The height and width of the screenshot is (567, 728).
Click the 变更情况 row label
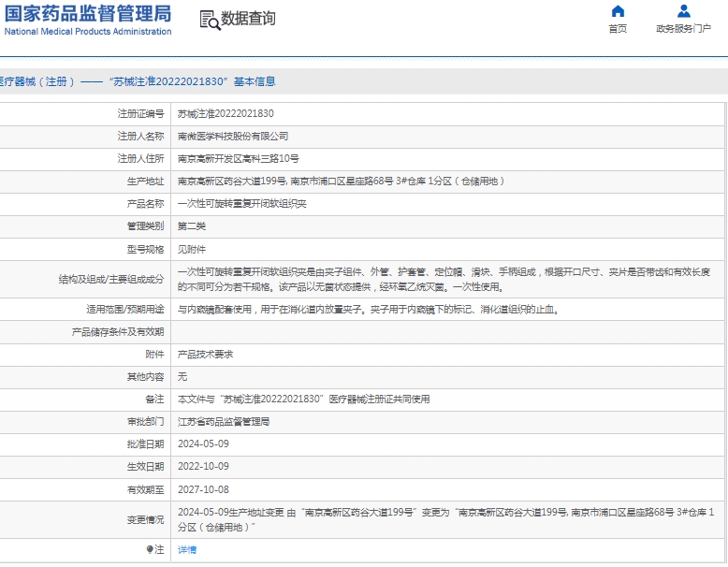(145, 519)
